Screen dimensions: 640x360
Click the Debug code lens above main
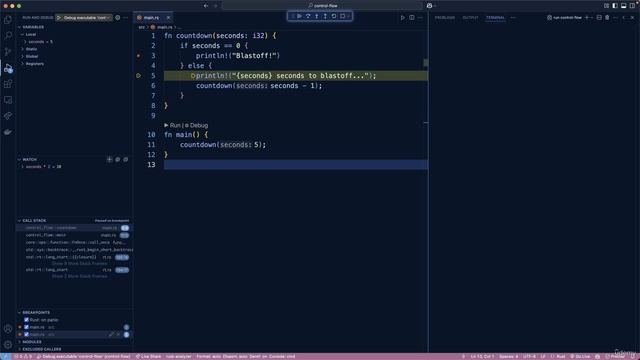click(196, 125)
